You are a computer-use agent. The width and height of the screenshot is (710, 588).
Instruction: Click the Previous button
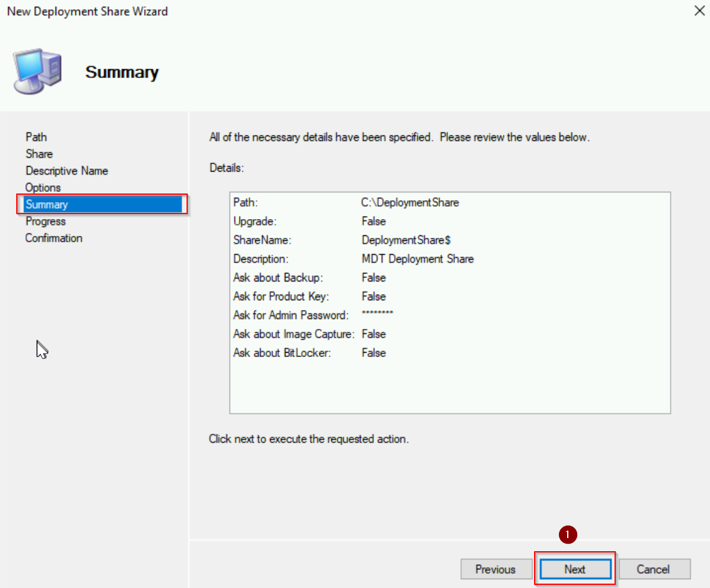pyautogui.click(x=496, y=569)
